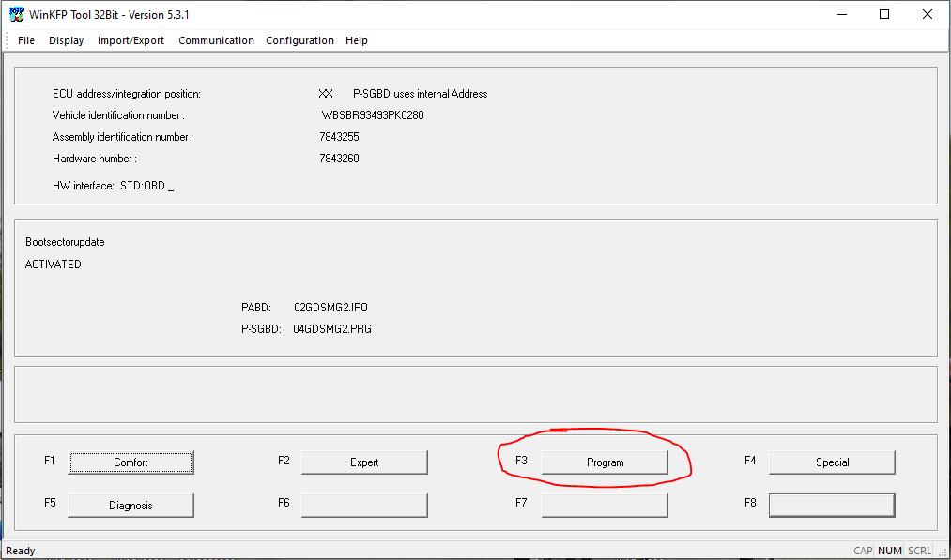Screen dimensions: 951x560
Task: Select the F2 Expert button
Action: click(x=364, y=462)
